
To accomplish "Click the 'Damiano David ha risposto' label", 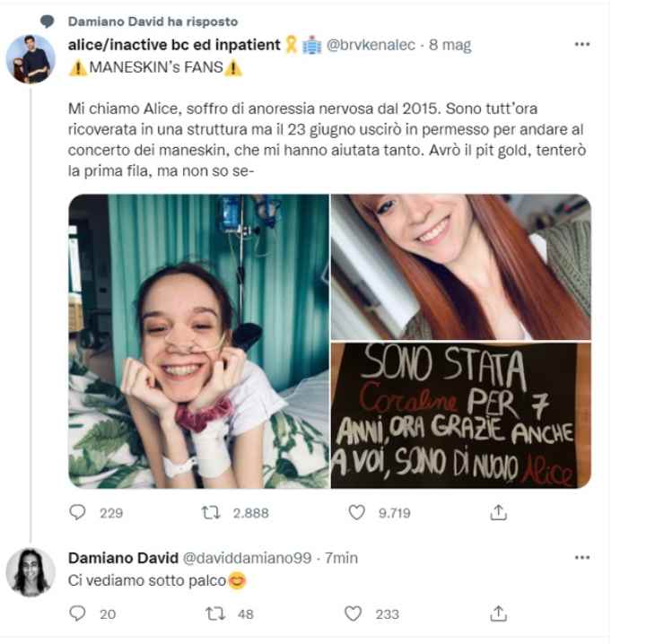I will coord(153,22).
